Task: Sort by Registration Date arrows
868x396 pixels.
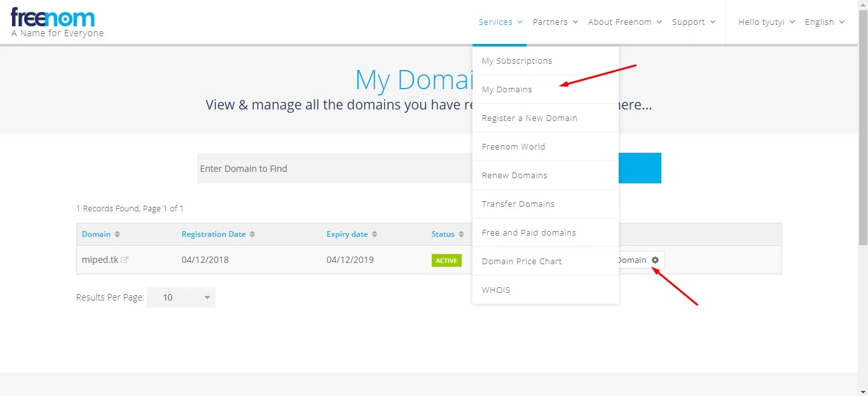Action: pos(252,234)
